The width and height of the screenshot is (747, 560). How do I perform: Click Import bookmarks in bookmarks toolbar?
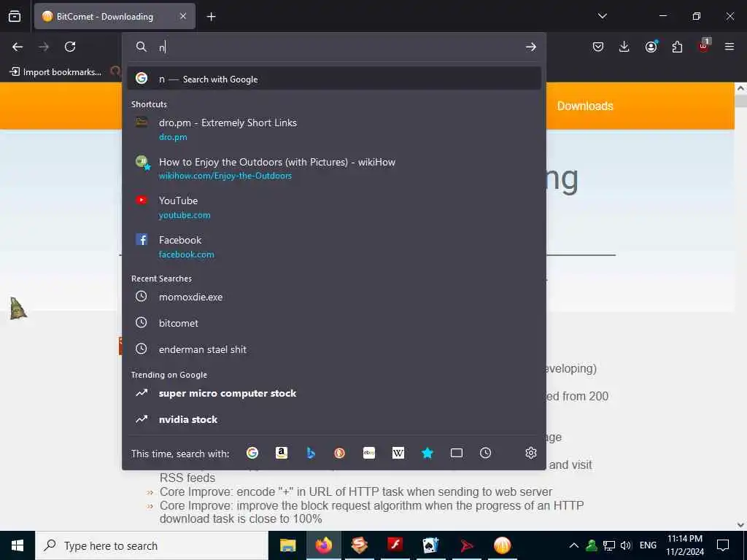pos(55,72)
